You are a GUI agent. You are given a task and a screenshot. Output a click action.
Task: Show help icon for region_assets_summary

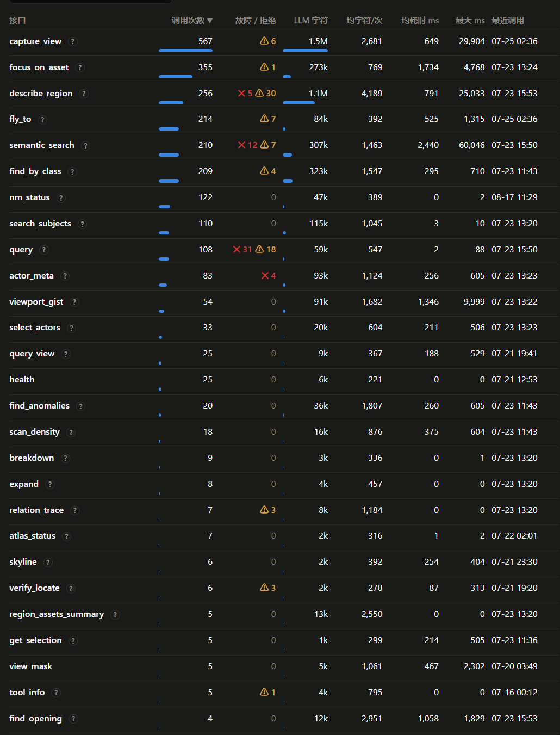[x=115, y=615]
